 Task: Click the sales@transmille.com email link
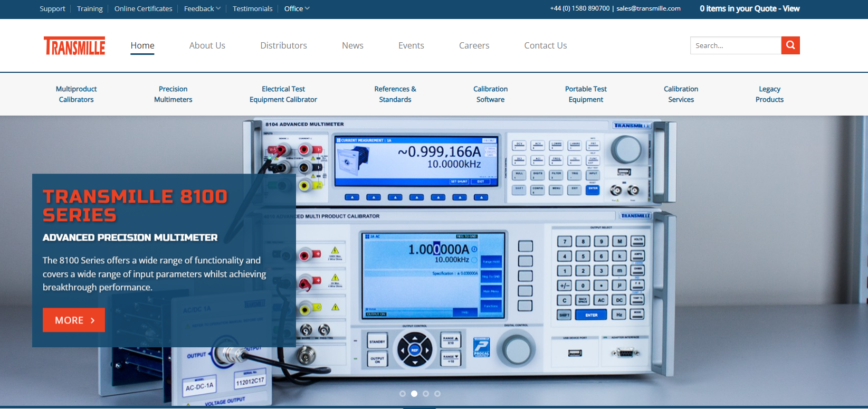(x=648, y=8)
